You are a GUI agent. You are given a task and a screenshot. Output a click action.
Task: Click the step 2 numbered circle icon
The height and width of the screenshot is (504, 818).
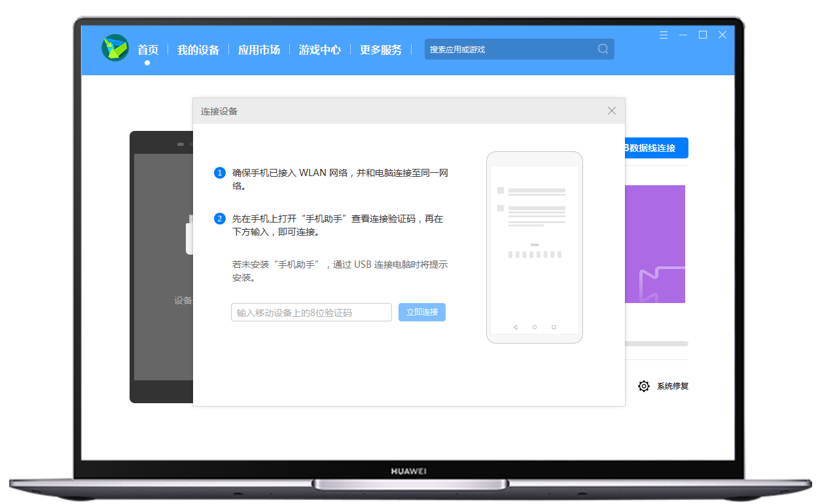[219, 219]
